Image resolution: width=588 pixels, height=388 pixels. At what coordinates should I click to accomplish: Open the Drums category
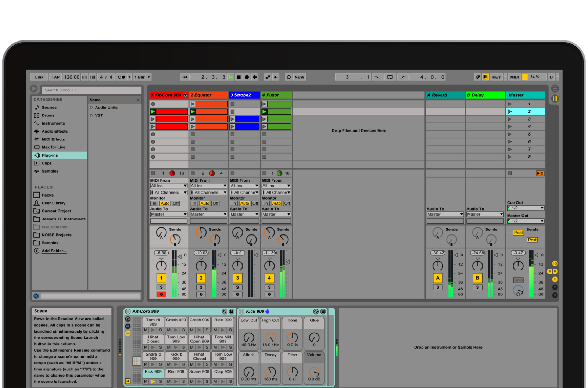click(x=48, y=115)
